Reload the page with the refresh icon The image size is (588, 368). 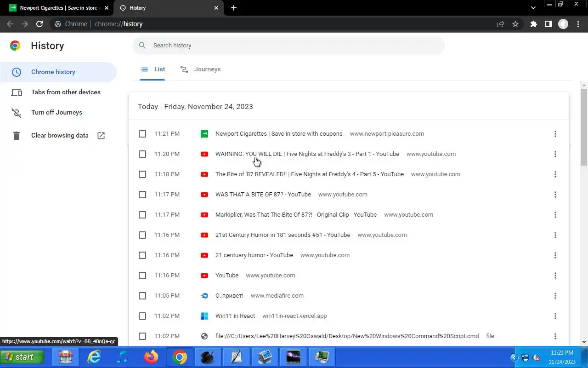(40, 24)
